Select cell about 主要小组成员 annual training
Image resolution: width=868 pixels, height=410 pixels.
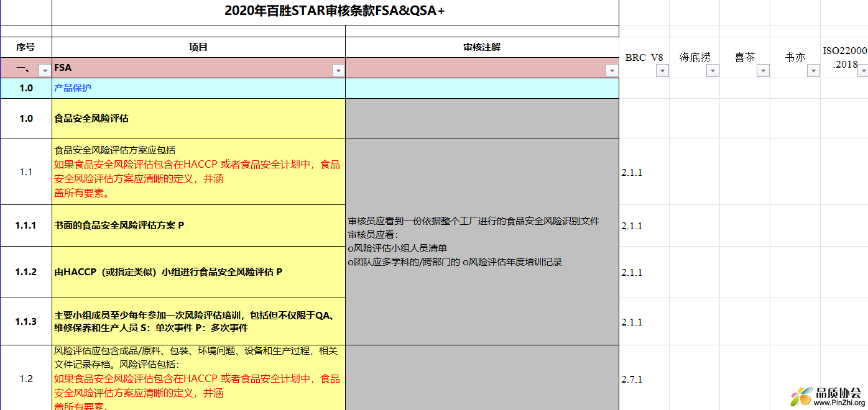coord(198,322)
